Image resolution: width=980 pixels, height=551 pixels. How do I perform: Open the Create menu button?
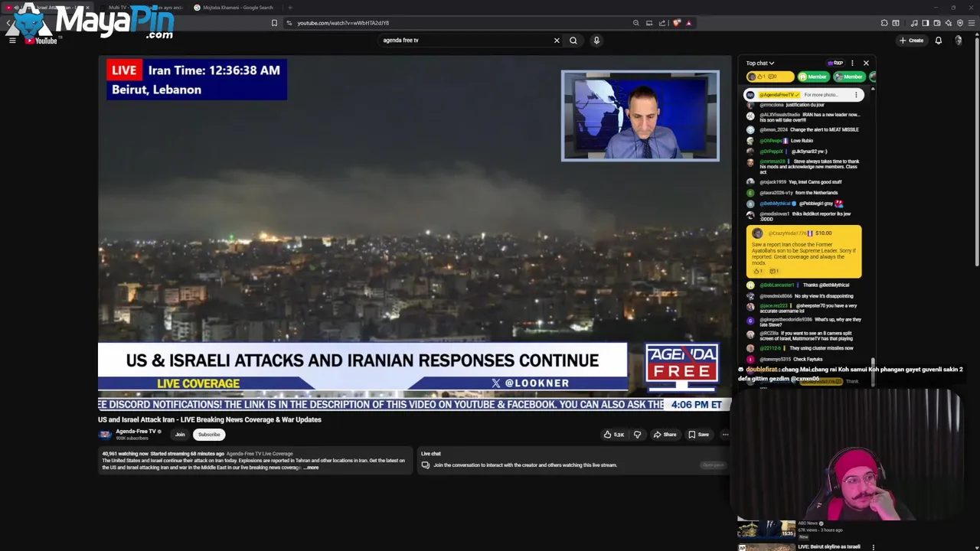click(x=911, y=41)
